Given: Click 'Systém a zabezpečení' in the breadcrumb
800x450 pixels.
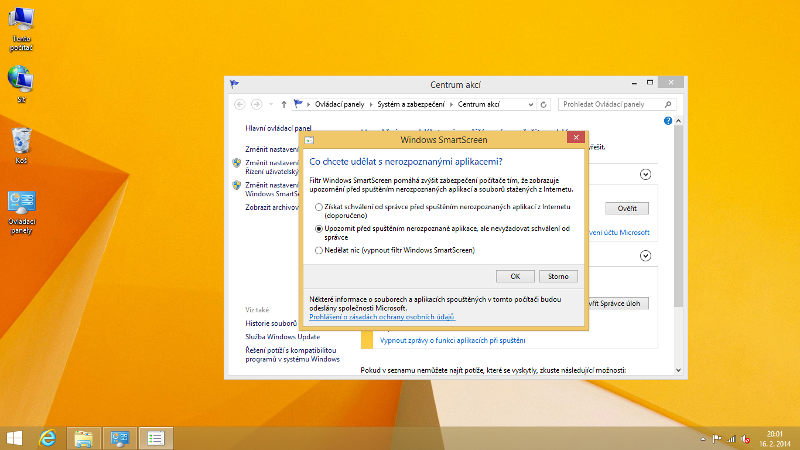Looking at the screenshot, I should coord(411,104).
